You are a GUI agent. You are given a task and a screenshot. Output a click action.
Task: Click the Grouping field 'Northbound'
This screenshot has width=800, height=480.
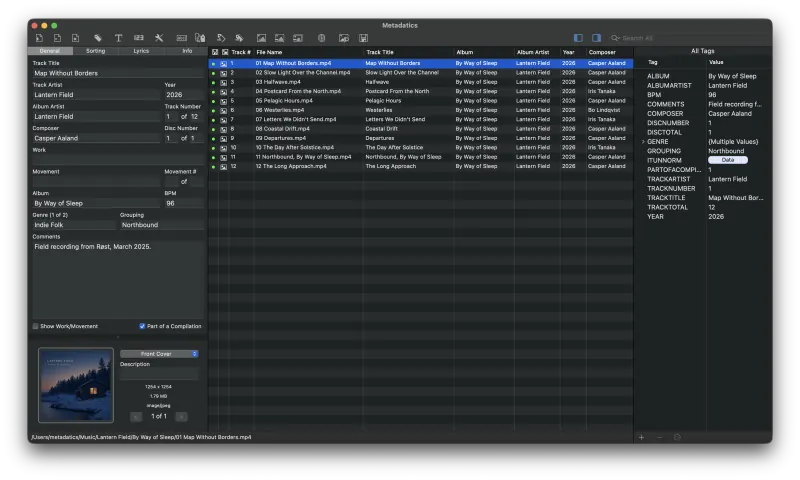(162, 225)
